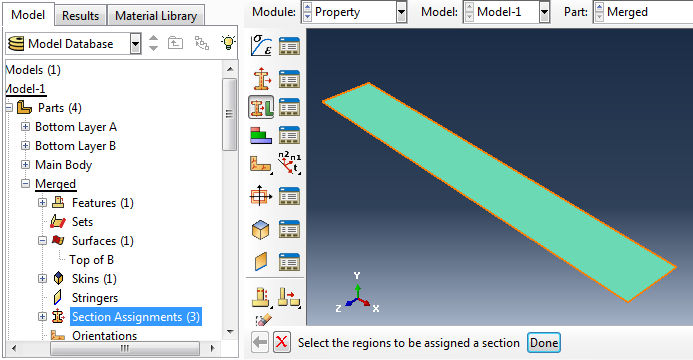Open the Section Assignment Manager icon
The width and height of the screenshot is (693, 360).
pos(289,107)
